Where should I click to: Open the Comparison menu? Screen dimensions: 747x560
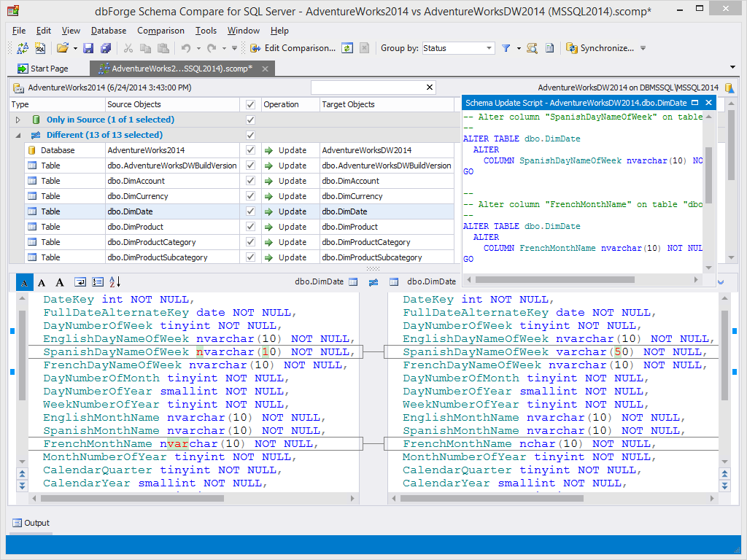pyautogui.click(x=160, y=31)
